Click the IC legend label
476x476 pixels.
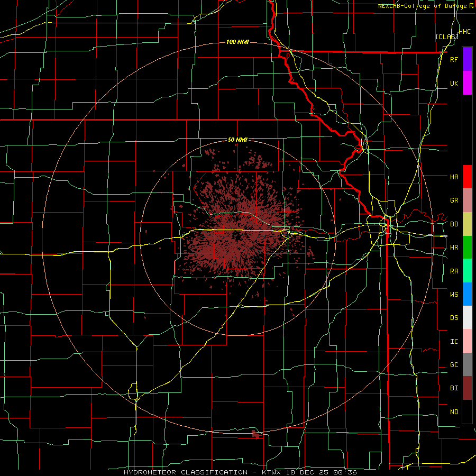point(454,342)
